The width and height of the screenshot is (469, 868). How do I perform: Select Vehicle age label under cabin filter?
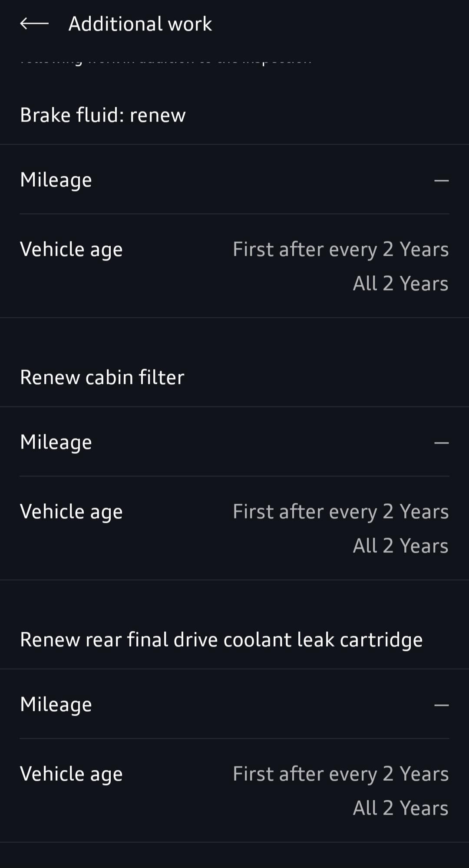tap(71, 512)
